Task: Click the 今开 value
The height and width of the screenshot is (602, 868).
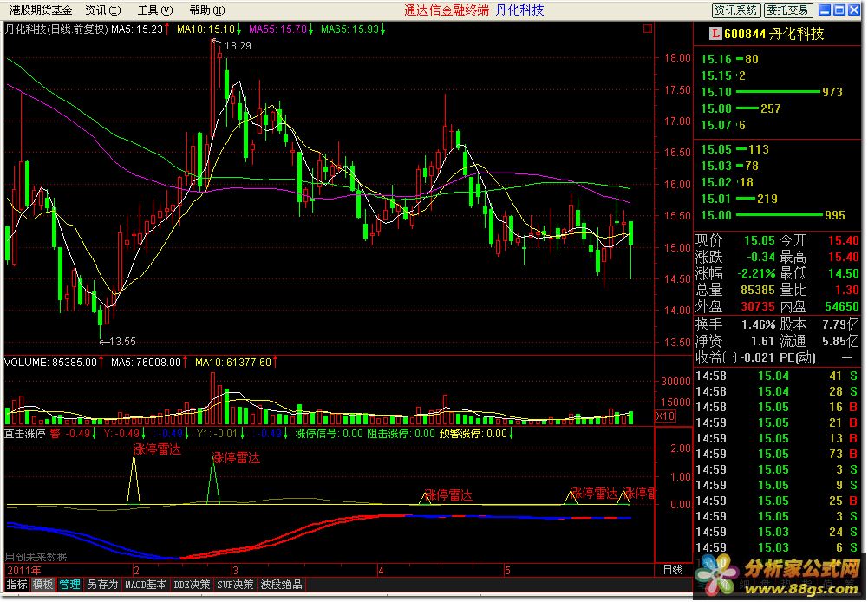Action: [x=844, y=240]
